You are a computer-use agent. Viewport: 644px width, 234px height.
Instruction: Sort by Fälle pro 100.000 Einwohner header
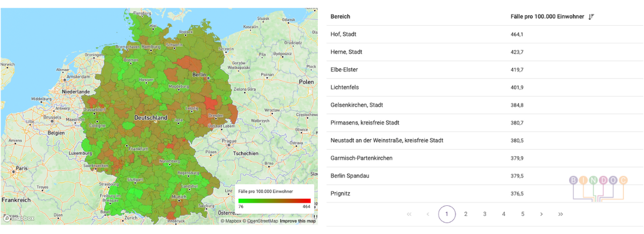pos(547,17)
